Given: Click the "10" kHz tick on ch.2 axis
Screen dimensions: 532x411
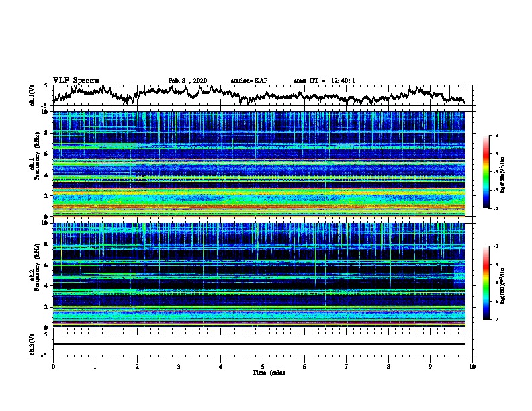Looking at the screenshot, I should [46, 223].
